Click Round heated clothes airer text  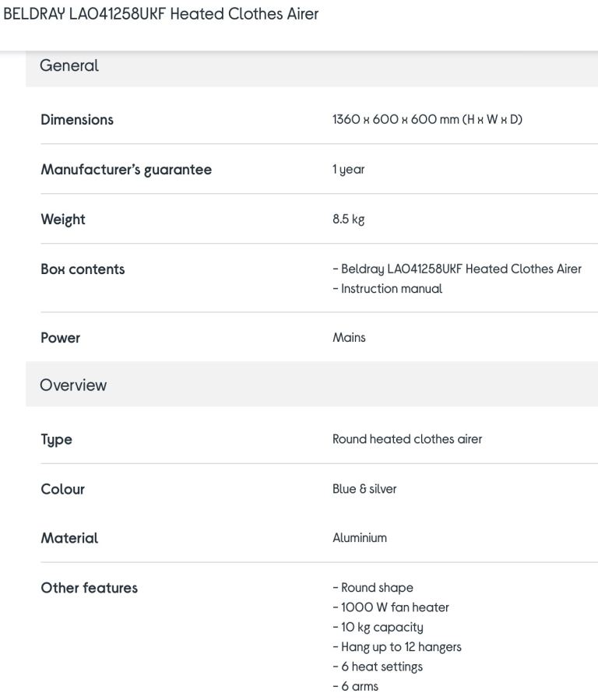point(407,439)
